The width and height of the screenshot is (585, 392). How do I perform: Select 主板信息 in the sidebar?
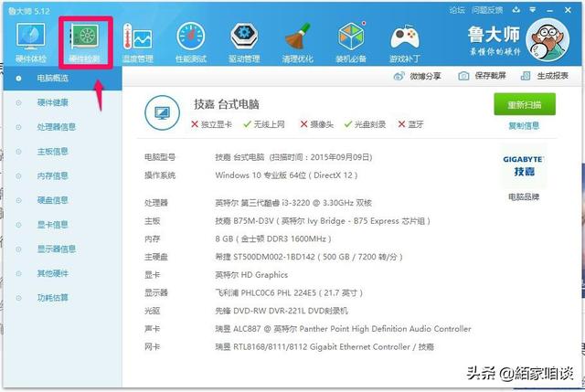pyautogui.click(x=63, y=152)
